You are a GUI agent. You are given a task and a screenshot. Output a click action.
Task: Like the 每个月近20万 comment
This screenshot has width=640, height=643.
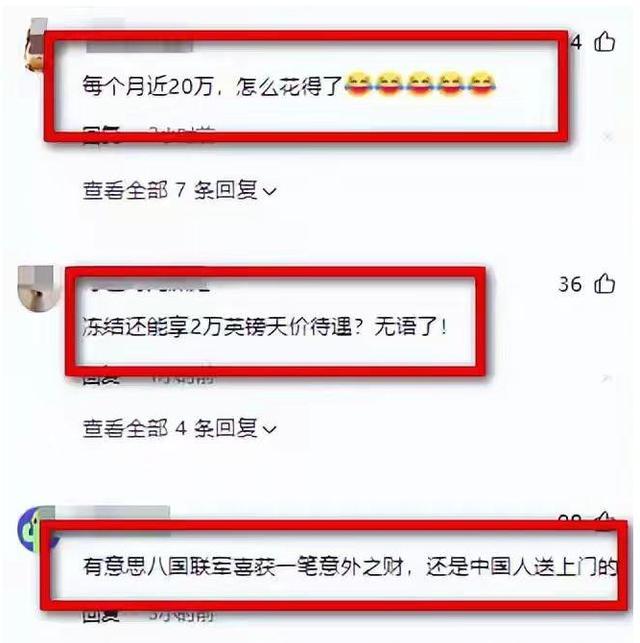point(605,41)
